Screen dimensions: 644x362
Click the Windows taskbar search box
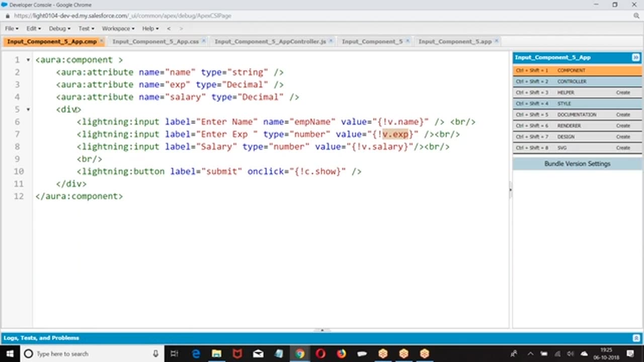click(91, 353)
